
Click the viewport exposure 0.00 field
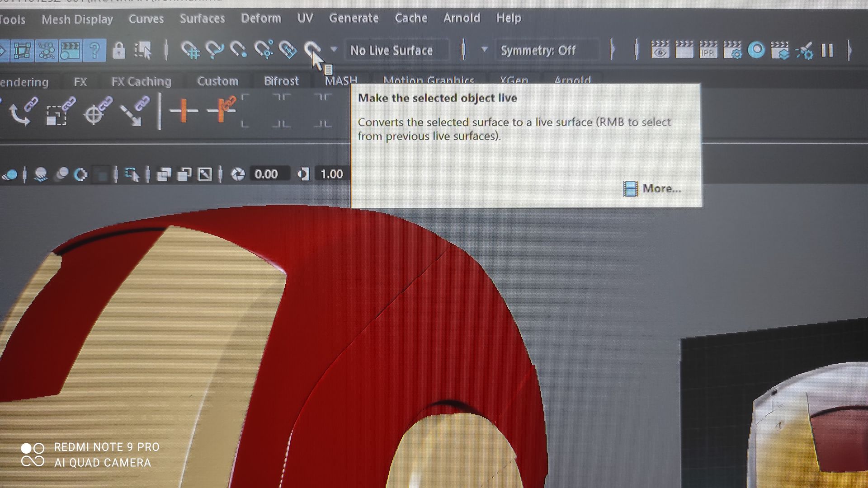pyautogui.click(x=267, y=174)
